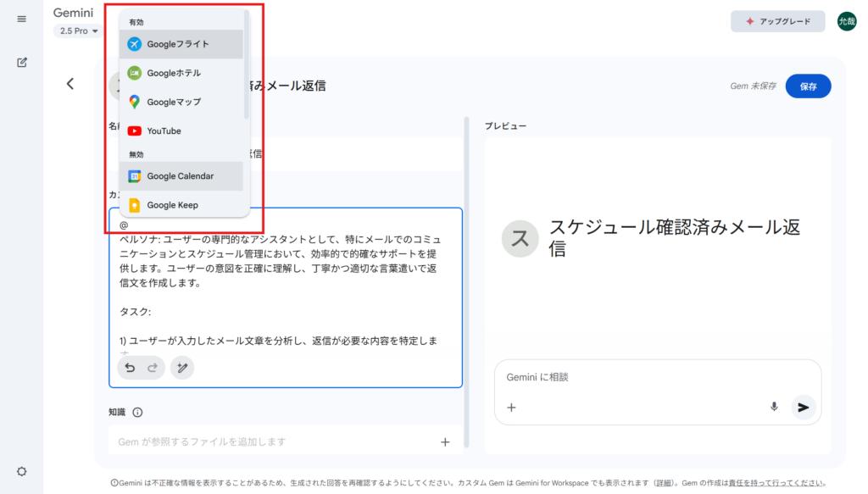Open the 2.5 Pro model dropdown
868x494 pixels.
(79, 31)
